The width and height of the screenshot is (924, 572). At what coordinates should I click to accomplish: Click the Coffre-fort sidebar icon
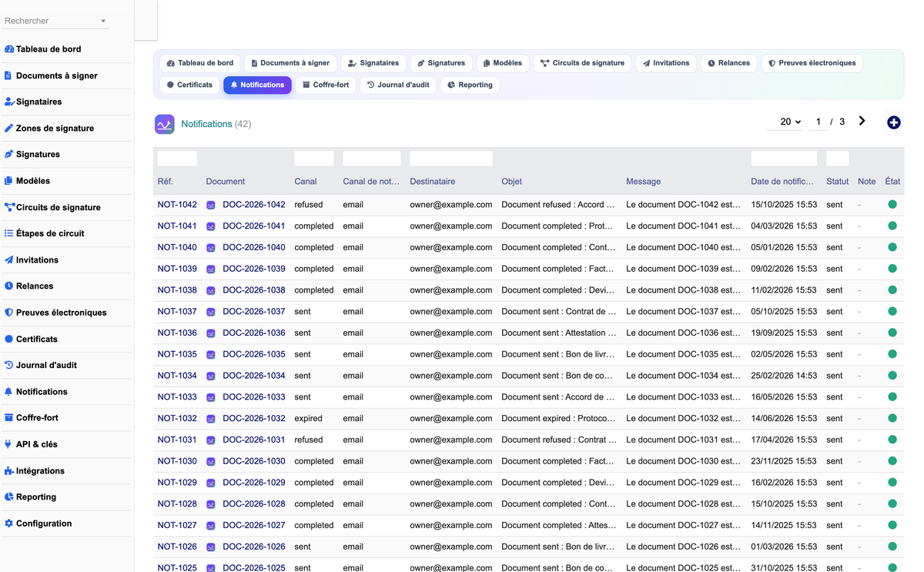(9, 417)
